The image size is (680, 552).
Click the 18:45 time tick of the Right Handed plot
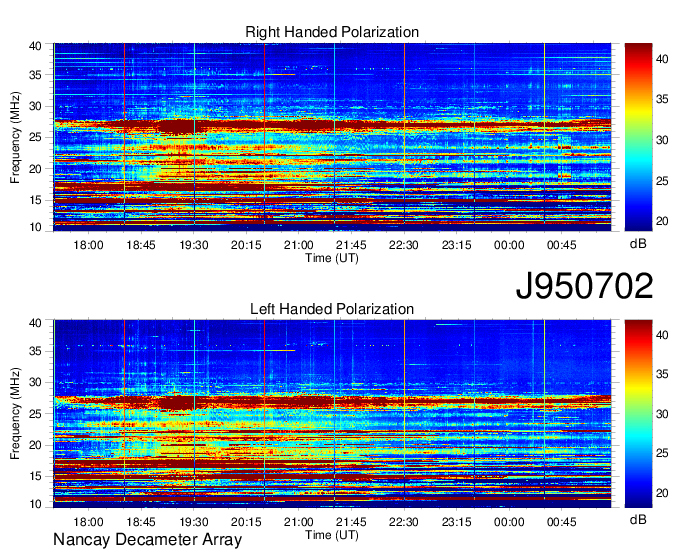click(x=141, y=245)
